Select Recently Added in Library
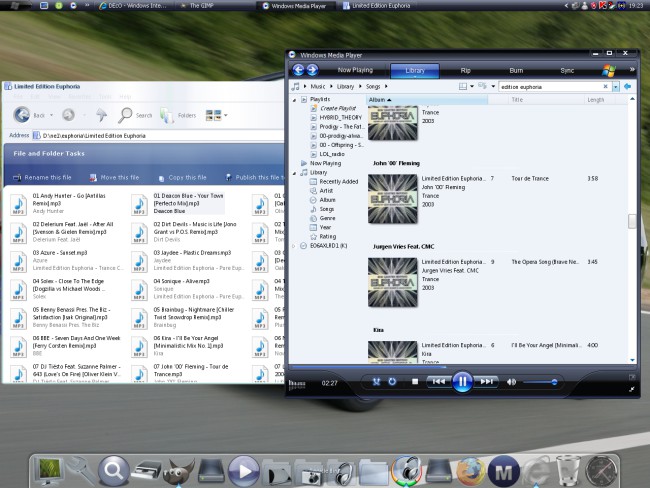This screenshot has height=488, width=650. (338, 182)
